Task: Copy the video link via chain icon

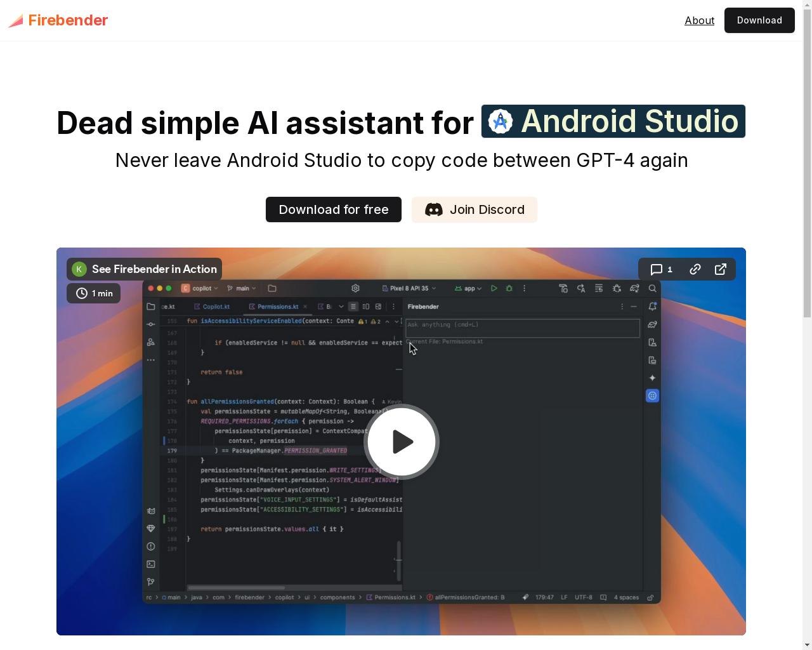Action: [x=695, y=269]
